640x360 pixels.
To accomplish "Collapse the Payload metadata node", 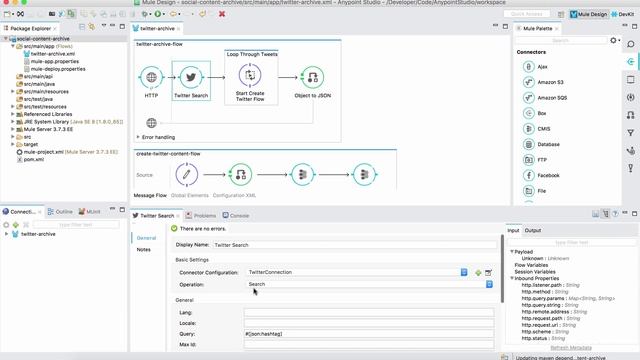I will 512,252.
